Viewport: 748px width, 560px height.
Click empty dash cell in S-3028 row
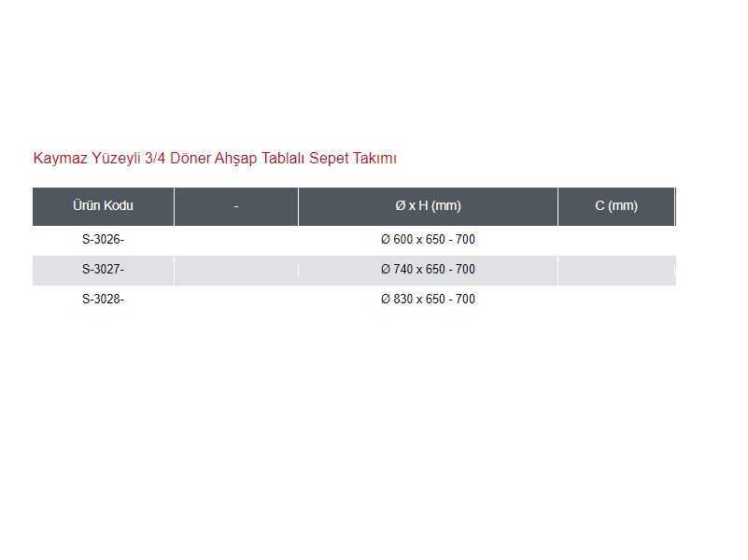click(x=236, y=301)
